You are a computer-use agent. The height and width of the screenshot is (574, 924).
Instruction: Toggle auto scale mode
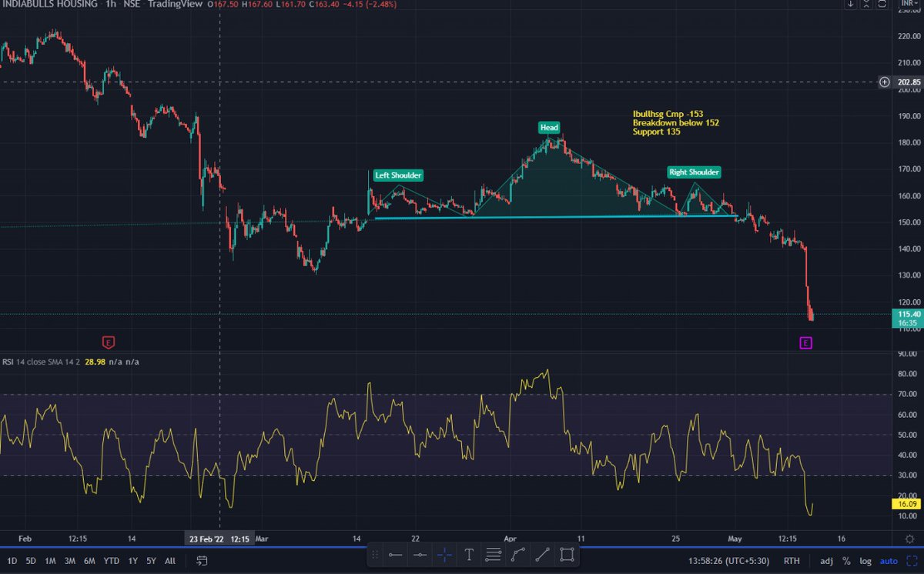tap(889, 561)
